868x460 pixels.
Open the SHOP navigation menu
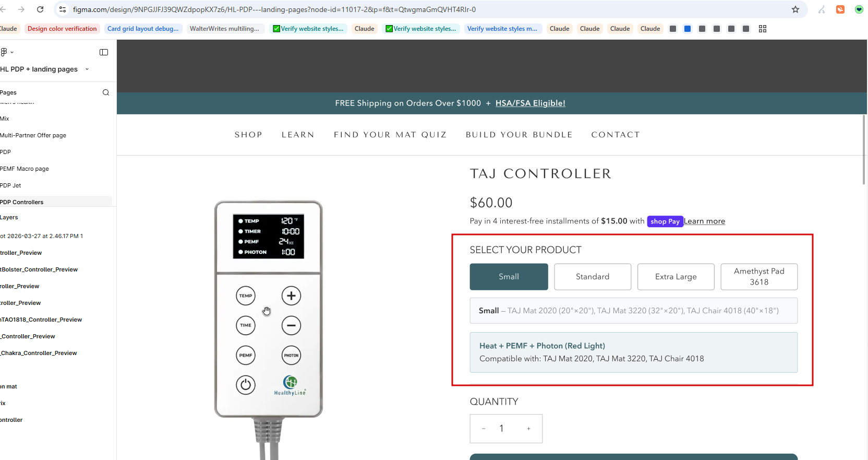point(248,135)
